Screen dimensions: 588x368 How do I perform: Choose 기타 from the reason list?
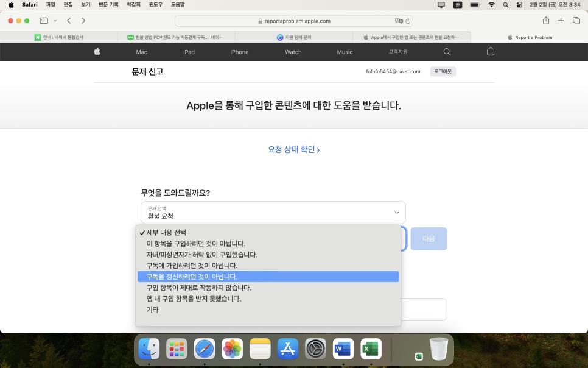268,310
